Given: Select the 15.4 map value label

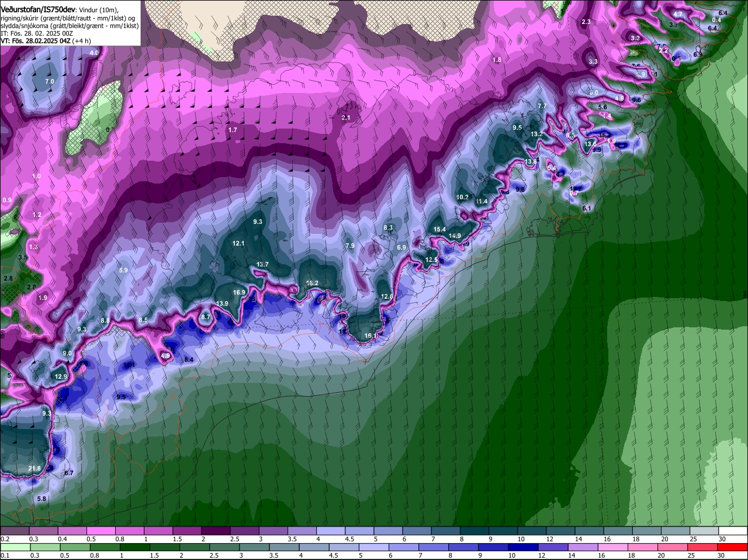Looking at the screenshot, I should pos(440,230).
